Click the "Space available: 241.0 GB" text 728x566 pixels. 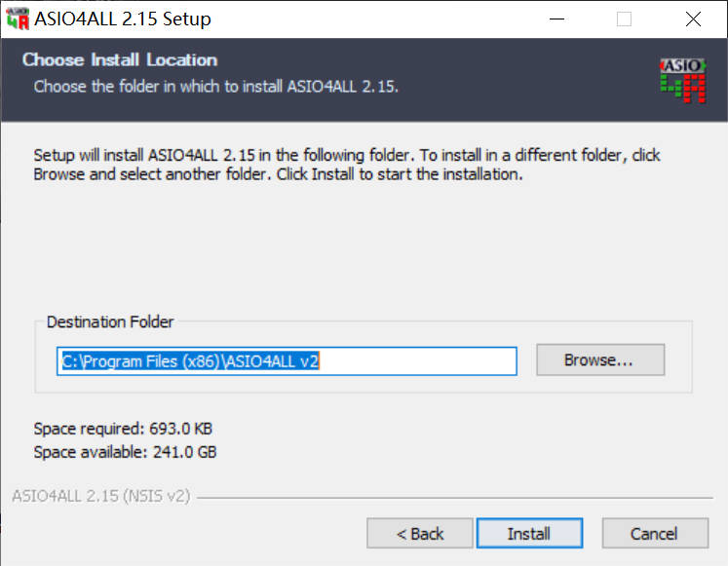pyautogui.click(x=125, y=452)
